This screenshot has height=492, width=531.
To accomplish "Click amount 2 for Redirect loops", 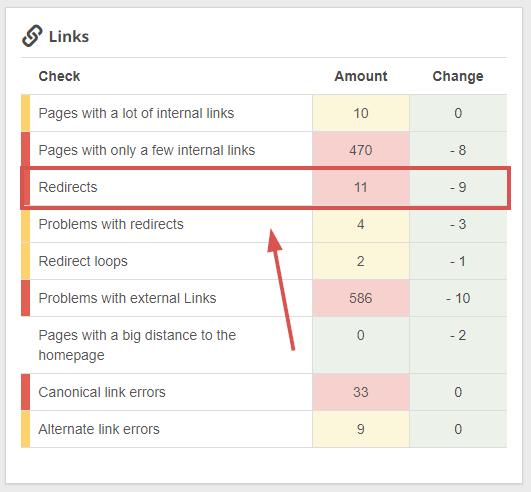I will click(x=361, y=261).
